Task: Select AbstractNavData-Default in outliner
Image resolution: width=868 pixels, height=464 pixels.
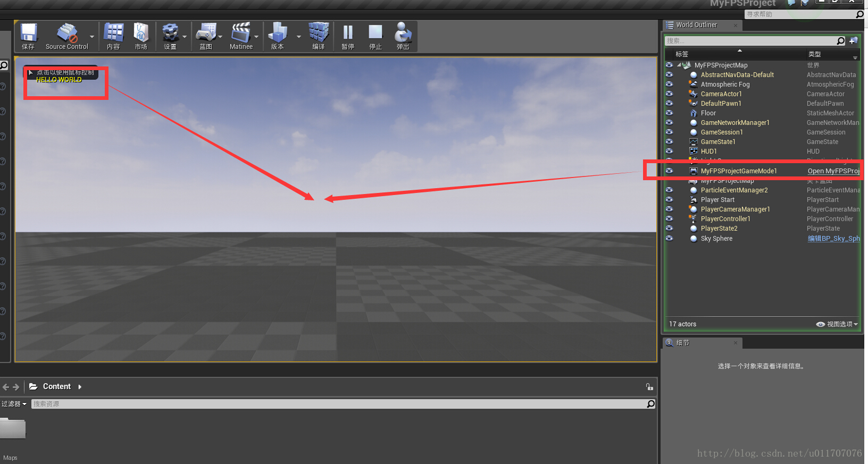Action: (737, 75)
